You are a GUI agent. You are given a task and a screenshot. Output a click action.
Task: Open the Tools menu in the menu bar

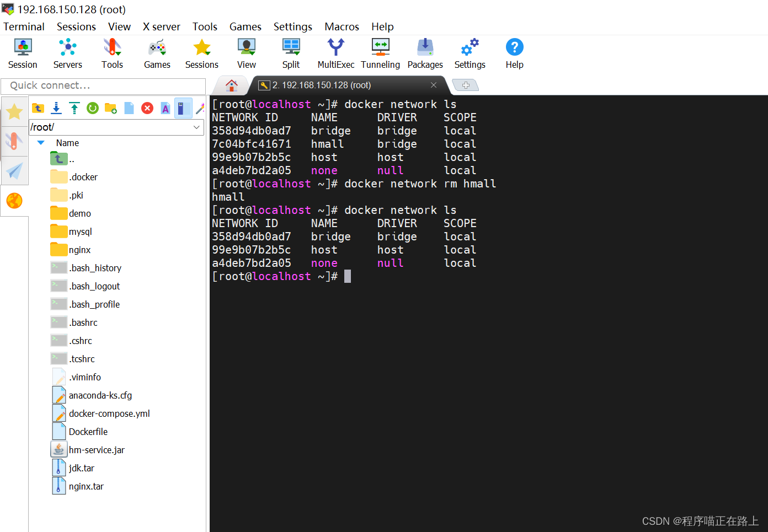click(x=205, y=26)
